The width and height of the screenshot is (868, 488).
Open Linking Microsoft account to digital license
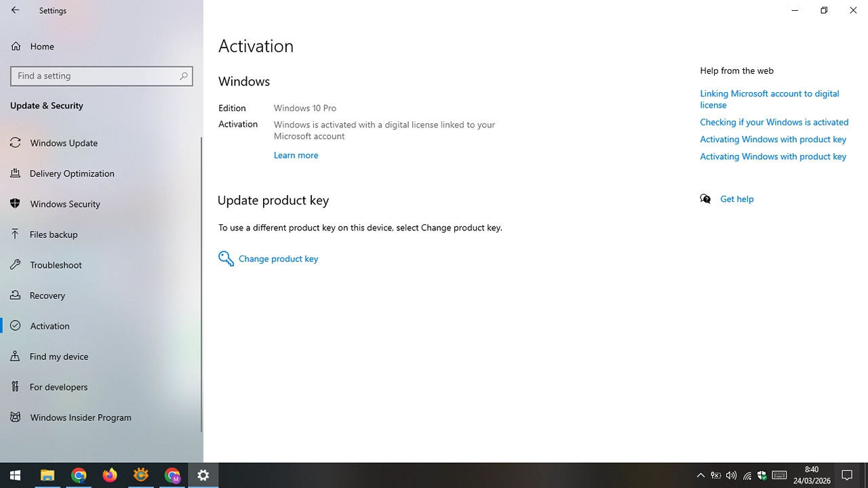click(770, 99)
